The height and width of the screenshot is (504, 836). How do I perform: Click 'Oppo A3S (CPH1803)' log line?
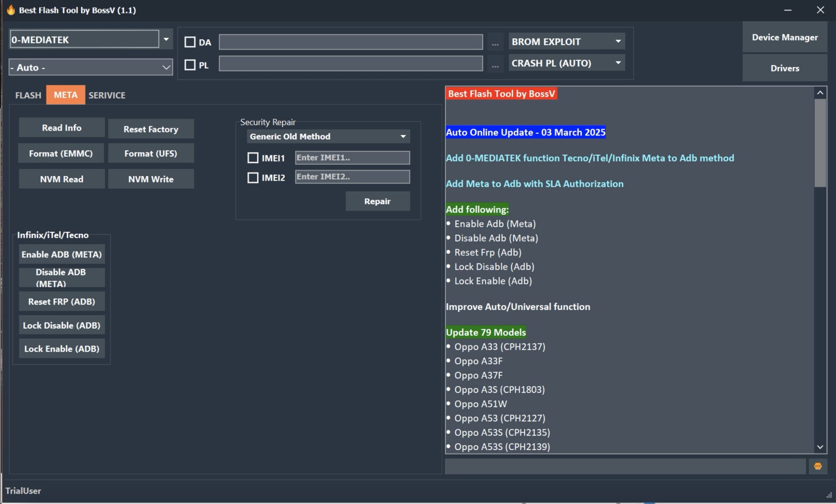(x=499, y=389)
